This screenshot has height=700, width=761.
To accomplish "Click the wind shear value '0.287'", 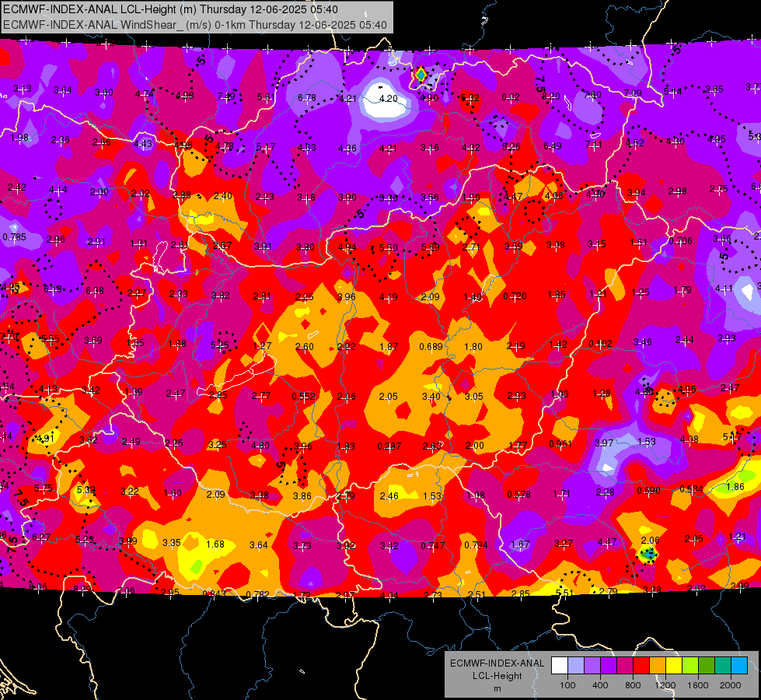I will tap(389, 446).
